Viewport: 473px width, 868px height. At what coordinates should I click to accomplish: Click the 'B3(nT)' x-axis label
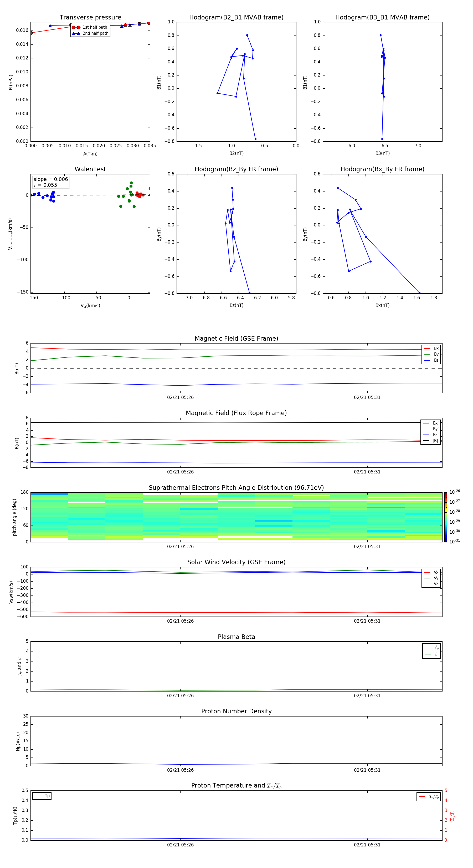[x=382, y=153]
